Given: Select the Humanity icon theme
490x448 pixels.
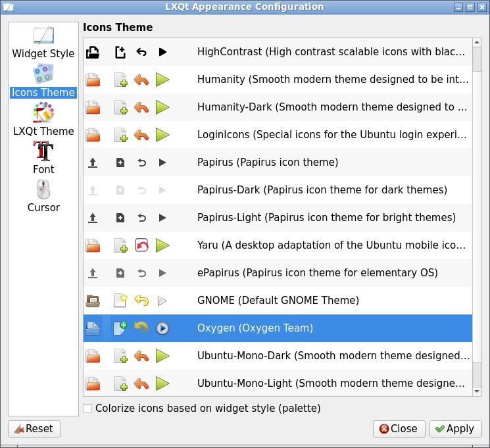Looking at the screenshot, I should (x=332, y=80).
